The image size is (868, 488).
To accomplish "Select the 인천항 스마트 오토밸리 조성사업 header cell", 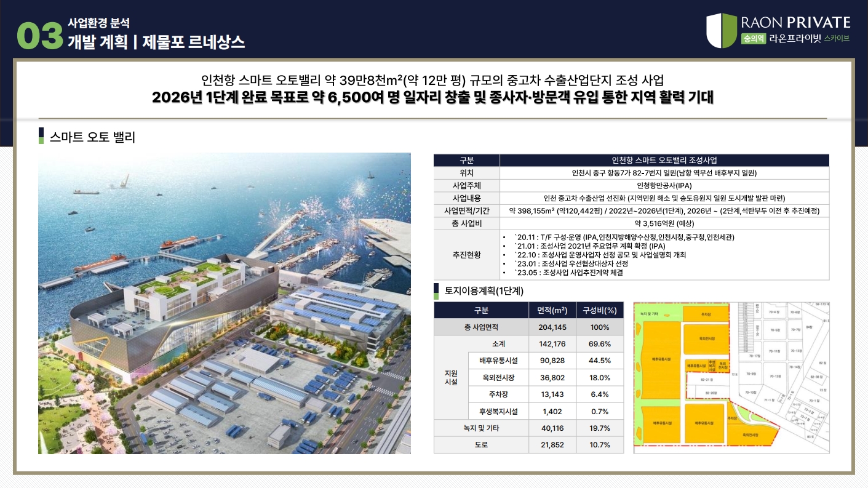I will [x=664, y=160].
